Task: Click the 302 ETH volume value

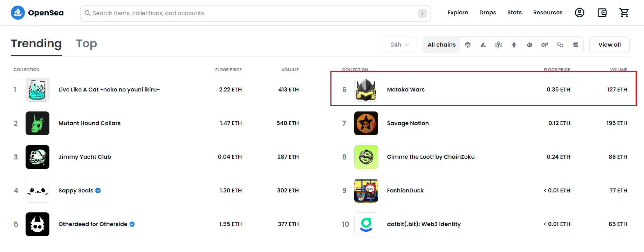Action: pos(288,191)
